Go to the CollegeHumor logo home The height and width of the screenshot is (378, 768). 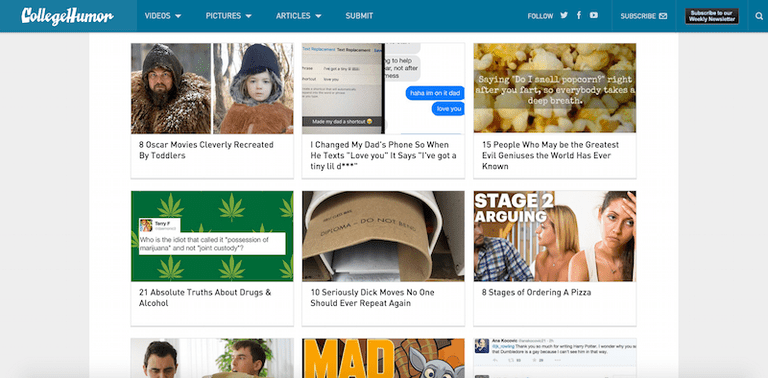pyautogui.click(x=67, y=16)
